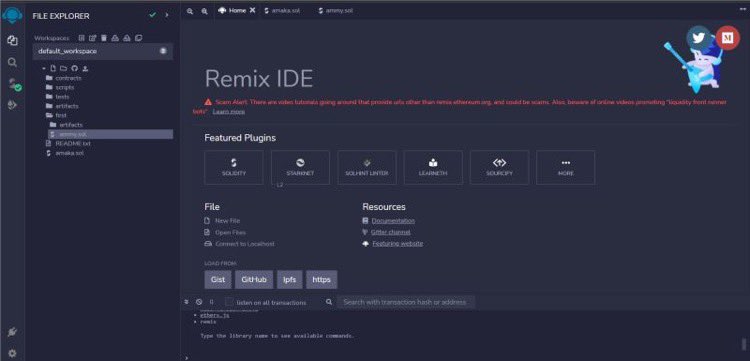
Task: Click Connect to Localhost
Action: (240, 244)
